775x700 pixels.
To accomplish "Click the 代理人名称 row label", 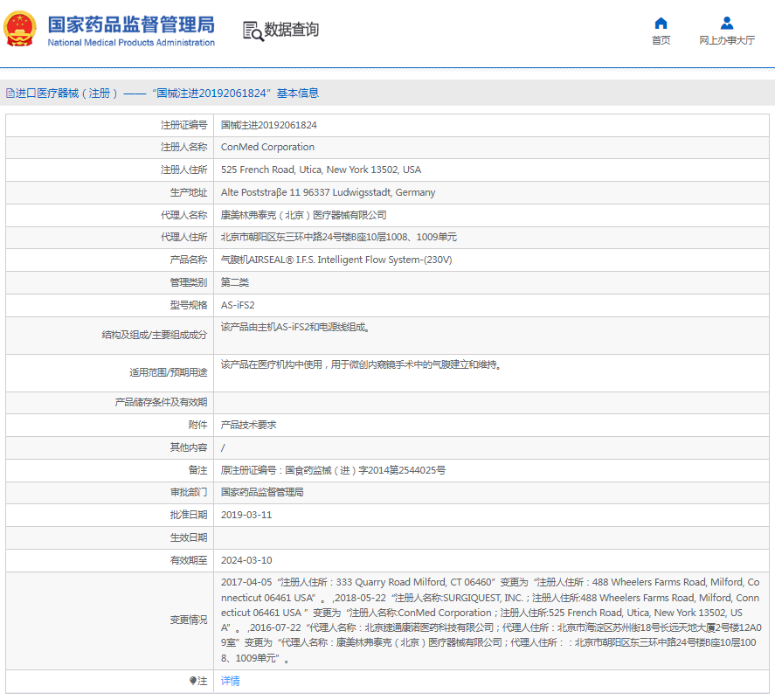I will [183, 215].
